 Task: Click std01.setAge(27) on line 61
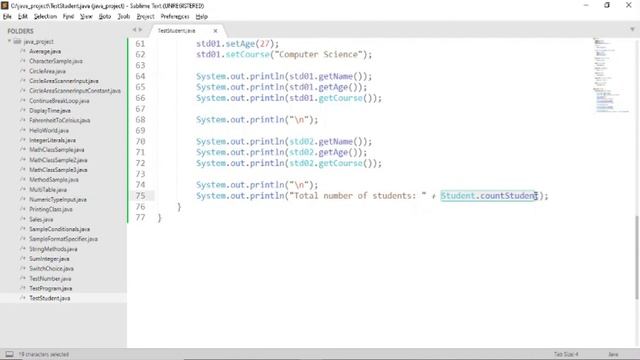[x=237, y=44]
